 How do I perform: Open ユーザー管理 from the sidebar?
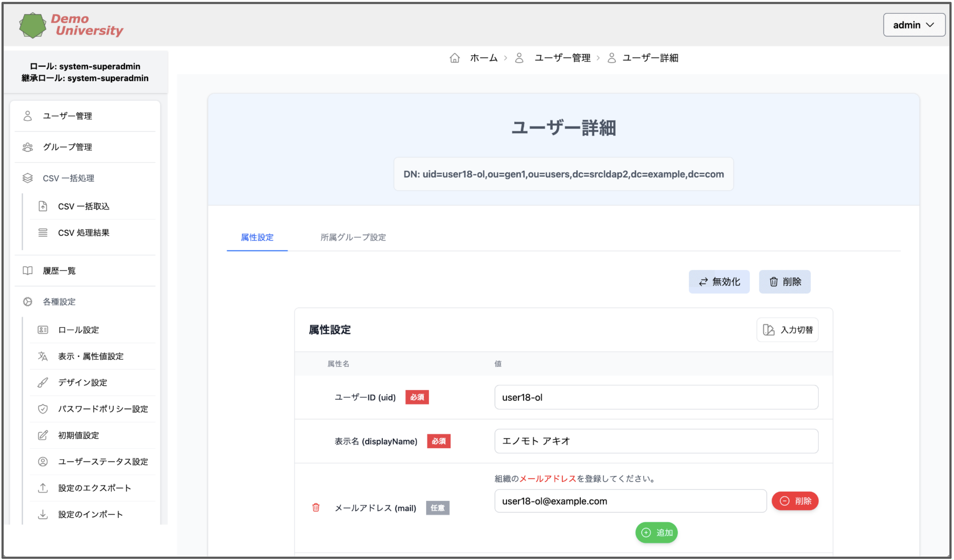[x=67, y=116]
